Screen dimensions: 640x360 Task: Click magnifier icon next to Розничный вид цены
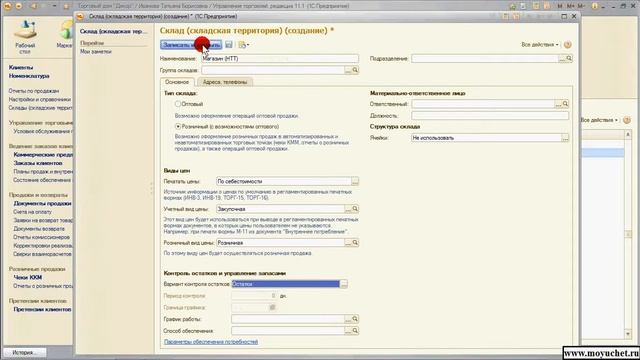pyautogui.click(x=355, y=242)
